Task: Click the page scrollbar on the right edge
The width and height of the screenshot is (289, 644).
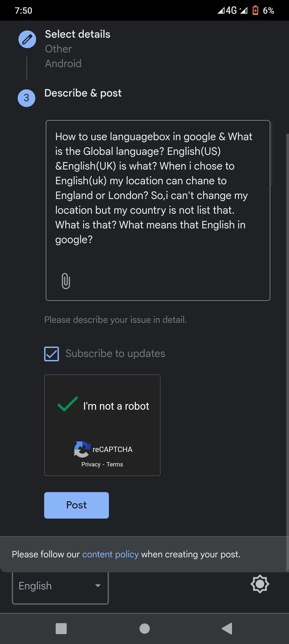Action: (x=287, y=321)
